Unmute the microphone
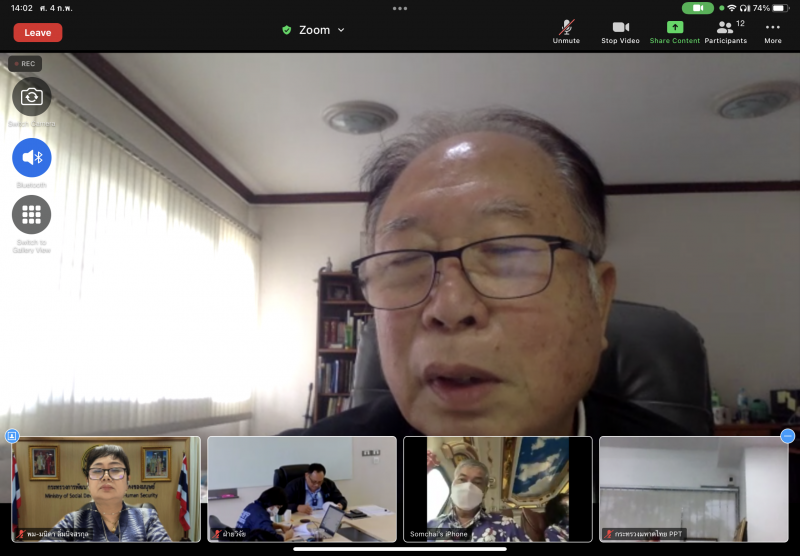This screenshot has height=556, width=800. coord(566,32)
